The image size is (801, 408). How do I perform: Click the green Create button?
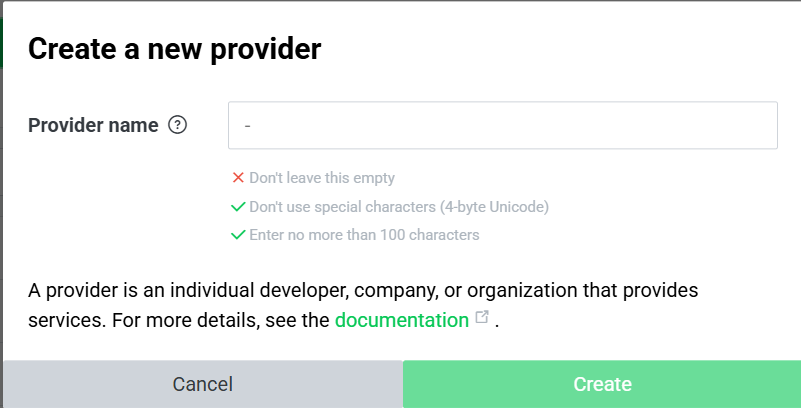pyautogui.click(x=602, y=384)
